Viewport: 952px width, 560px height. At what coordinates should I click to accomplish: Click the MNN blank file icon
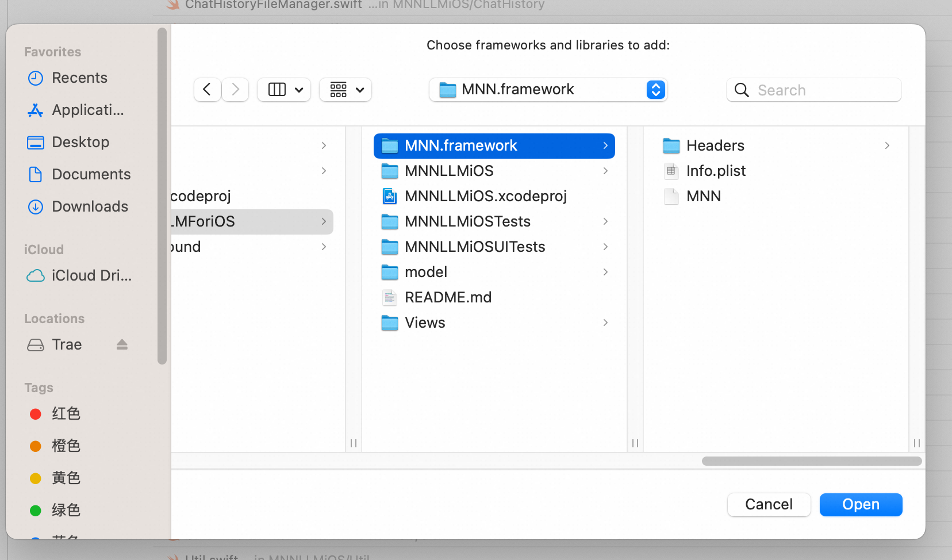tap(671, 196)
